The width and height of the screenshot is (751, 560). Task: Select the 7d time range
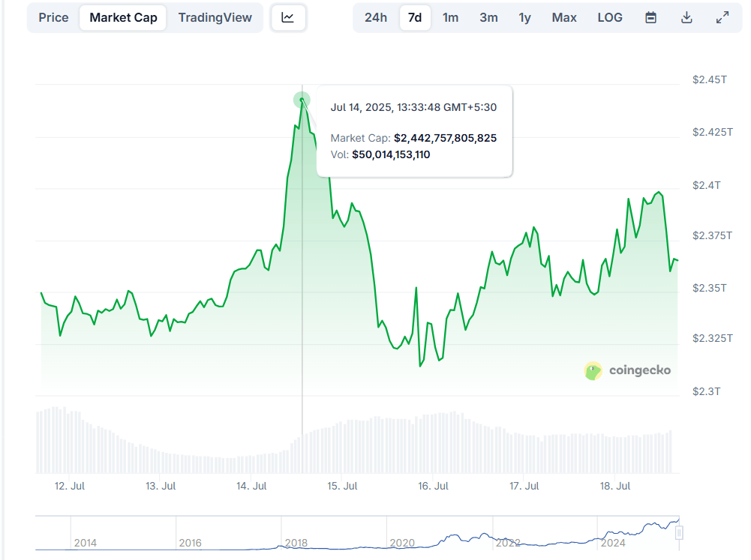click(x=415, y=17)
